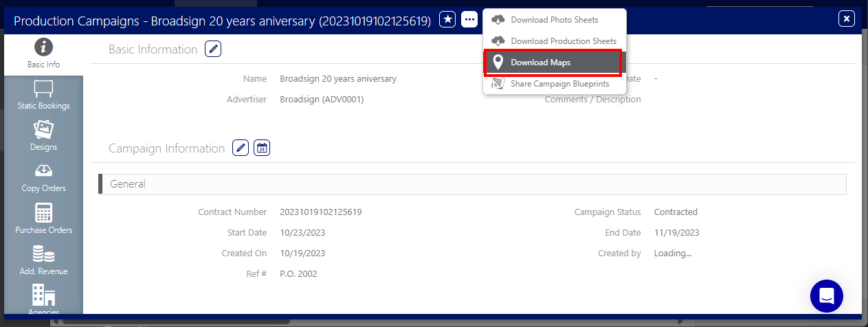Click the Contracted campaign status value
The width and height of the screenshot is (868, 327).
(676, 212)
